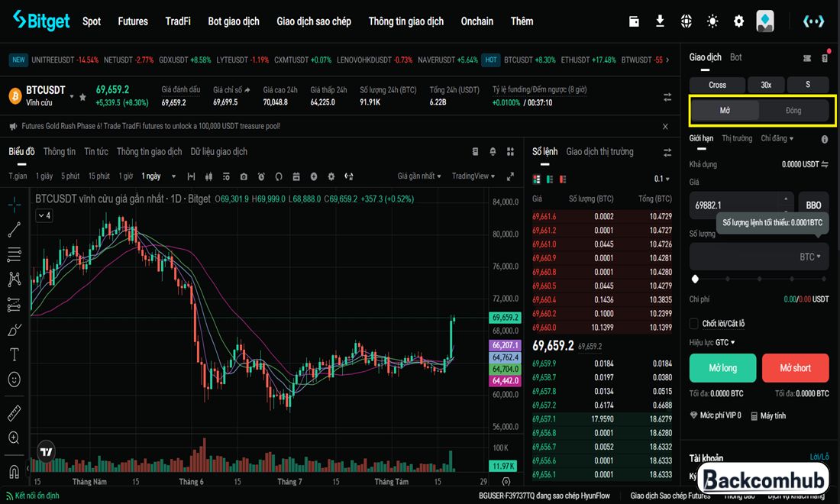Click the magnet snap tool
The height and width of the screenshot is (504, 840).
pos(15,472)
